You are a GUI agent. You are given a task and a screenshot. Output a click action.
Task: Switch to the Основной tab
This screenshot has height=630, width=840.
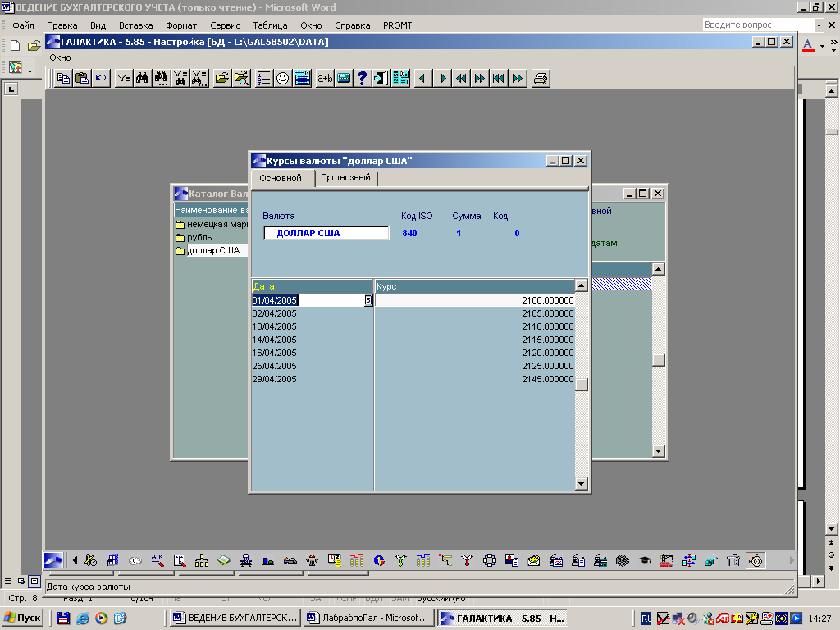(281, 178)
